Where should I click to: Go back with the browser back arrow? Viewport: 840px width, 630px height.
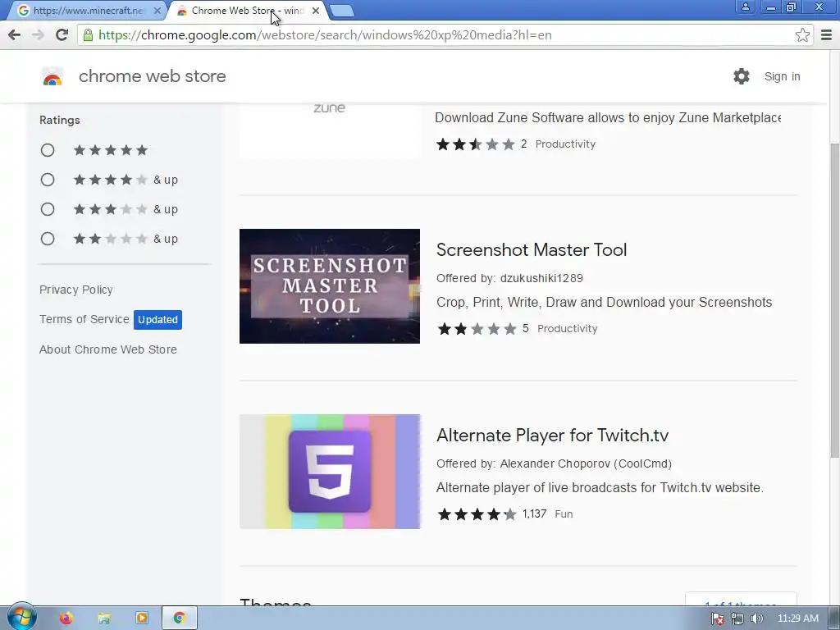point(15,34)
